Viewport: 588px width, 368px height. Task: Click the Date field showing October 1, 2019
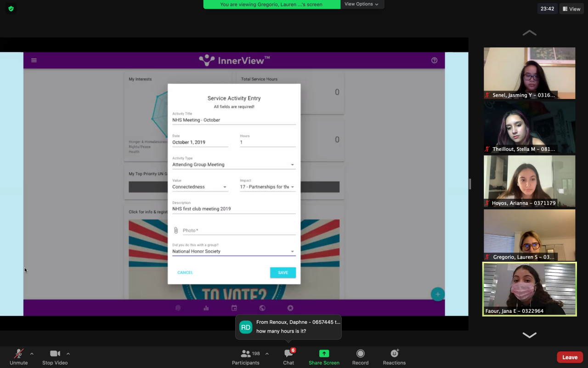pos(200,143)
